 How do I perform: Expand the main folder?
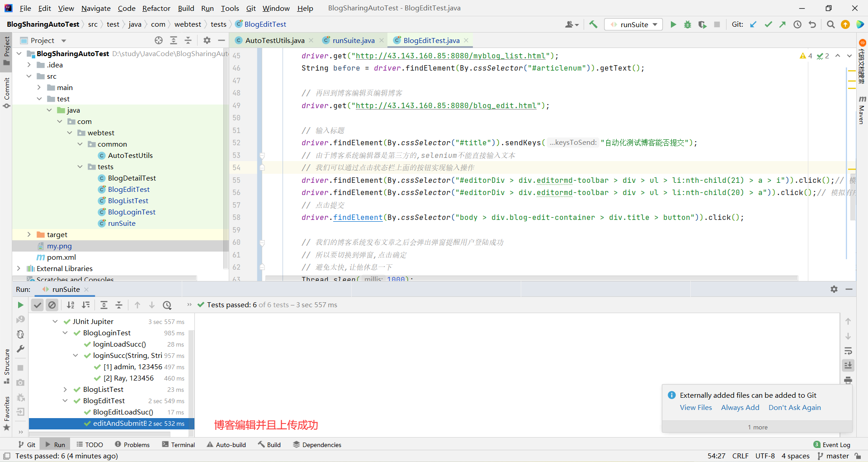click(x=39, y=87)
